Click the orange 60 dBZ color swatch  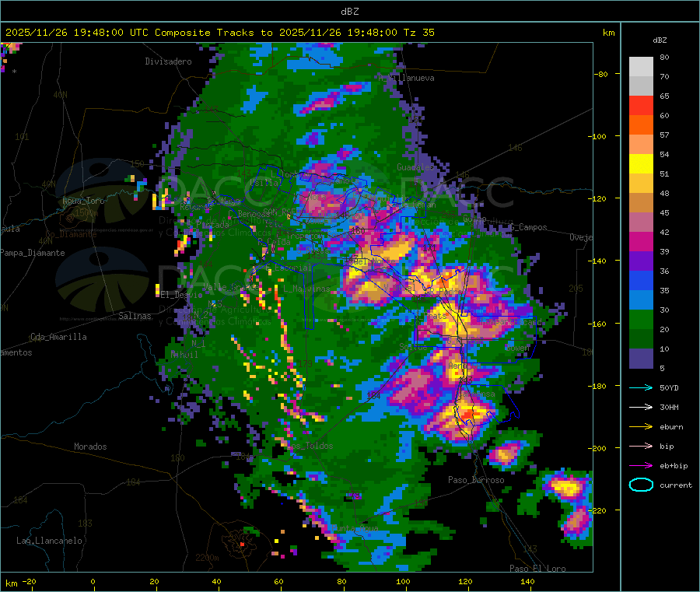coord(641,125)
